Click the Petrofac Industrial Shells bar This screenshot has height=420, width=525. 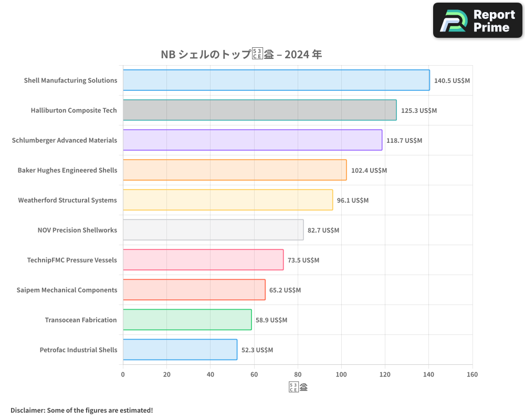point(180,350)
